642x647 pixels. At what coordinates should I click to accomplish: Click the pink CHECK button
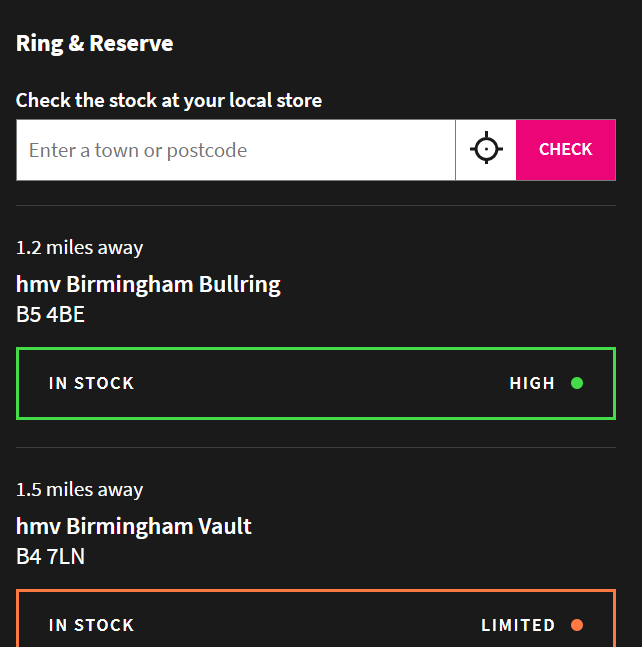566,150
